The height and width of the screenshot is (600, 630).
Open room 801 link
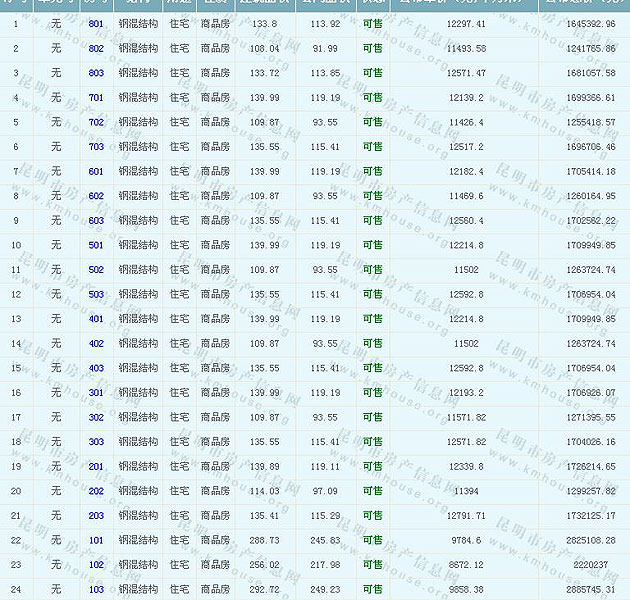96,23
